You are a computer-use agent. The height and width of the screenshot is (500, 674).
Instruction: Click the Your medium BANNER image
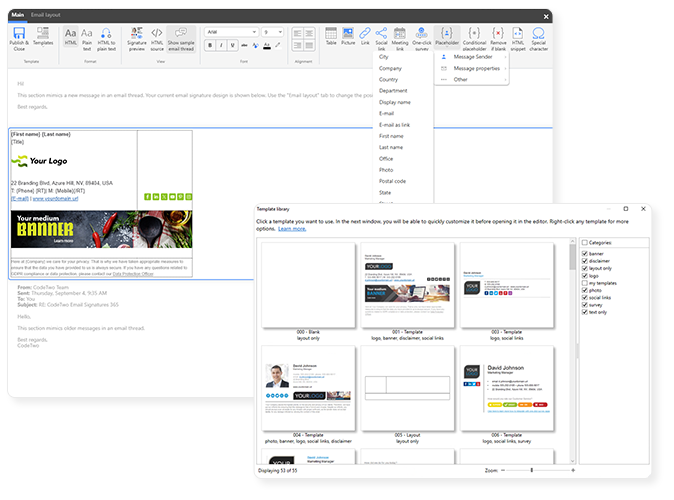coord(101,229)
